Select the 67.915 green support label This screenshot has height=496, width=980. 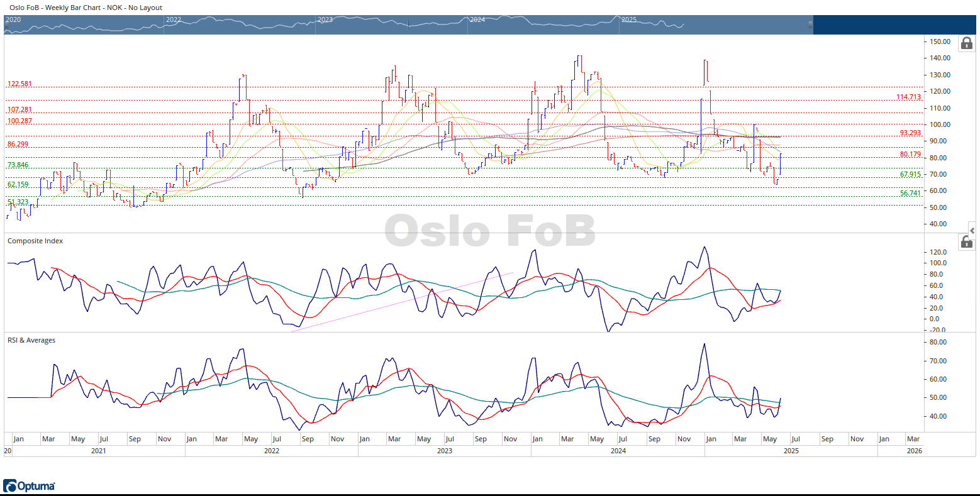coord(910,175)
